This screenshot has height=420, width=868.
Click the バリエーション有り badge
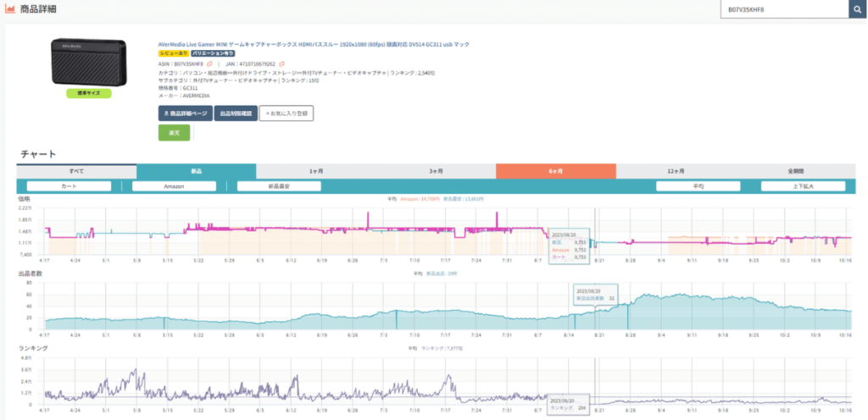click(x=213, y=53)
